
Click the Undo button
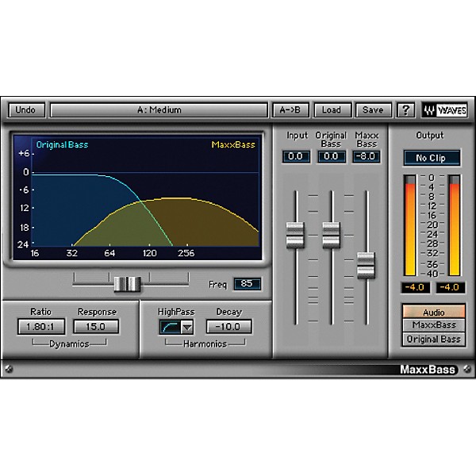coord(26,110)
